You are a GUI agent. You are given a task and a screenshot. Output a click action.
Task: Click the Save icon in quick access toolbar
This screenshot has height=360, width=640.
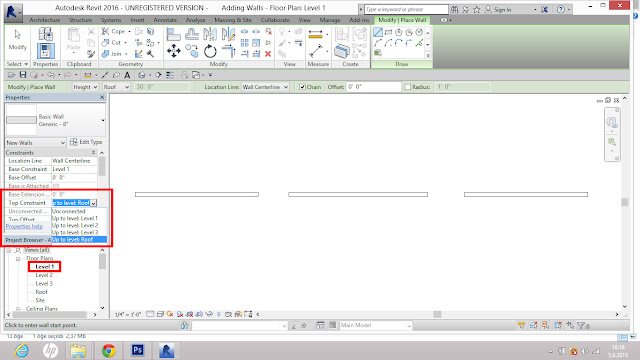23,75
